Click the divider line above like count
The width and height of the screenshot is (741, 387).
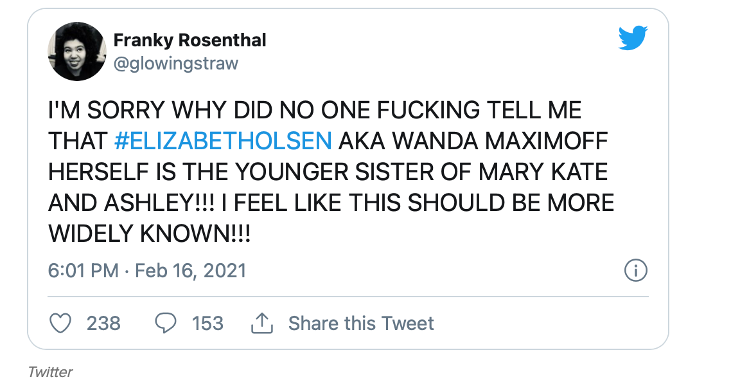click(x=348, y=297)
